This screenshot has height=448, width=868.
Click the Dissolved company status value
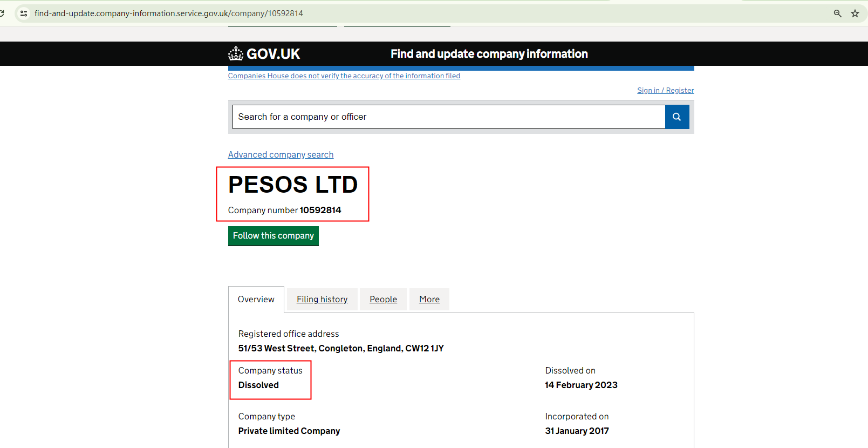click(x=258, y=385)
